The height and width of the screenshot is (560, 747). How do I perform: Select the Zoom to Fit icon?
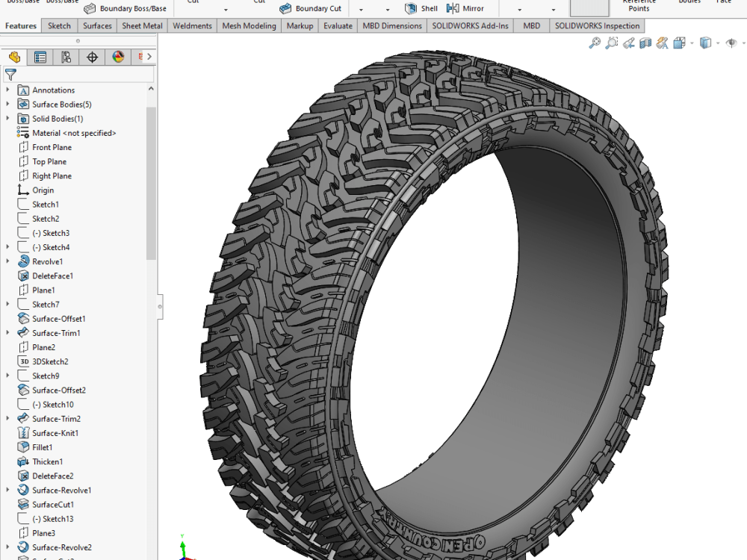pyautogui.click(x=595, y=43)
